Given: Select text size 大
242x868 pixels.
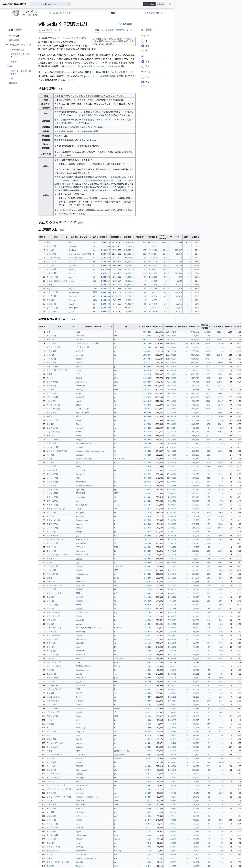Looking at the screenshot, I should (x=143, y=50).
